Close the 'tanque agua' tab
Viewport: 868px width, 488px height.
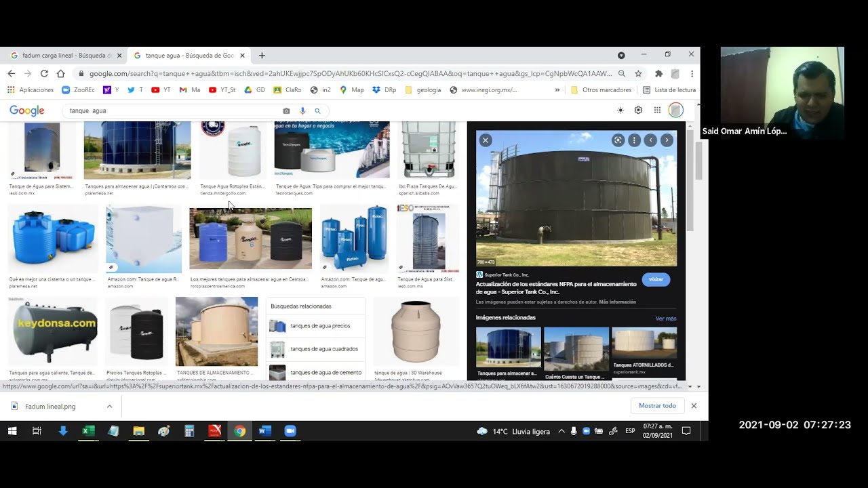click(x=242, y=56)
